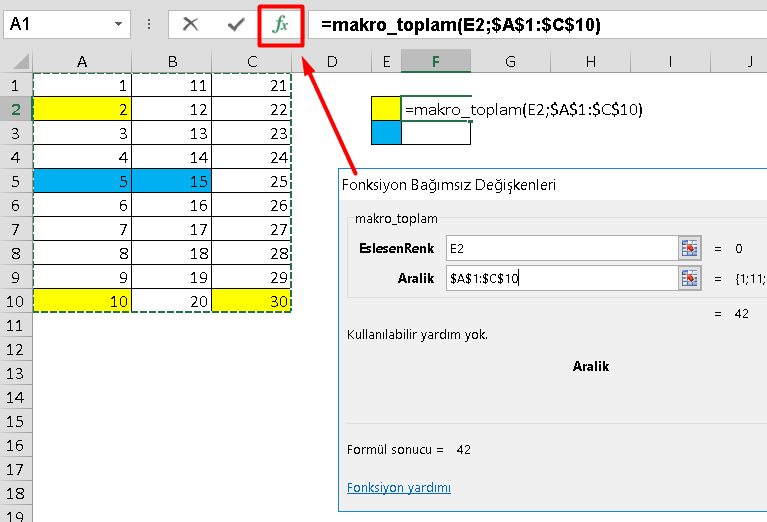Open the Name Box dropdown arrow
This screenshot has width=767, height=522.
click(x=118, y=24)
